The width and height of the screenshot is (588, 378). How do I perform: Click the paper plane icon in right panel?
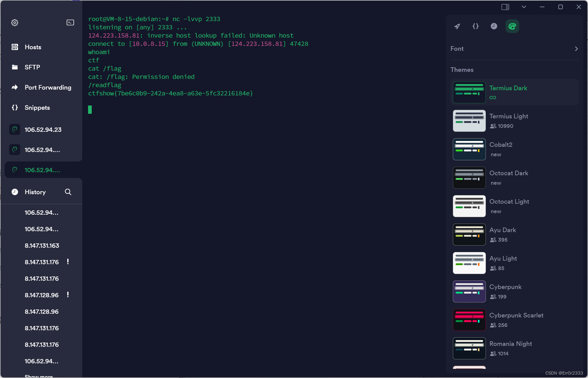click(x=457, y=26)
